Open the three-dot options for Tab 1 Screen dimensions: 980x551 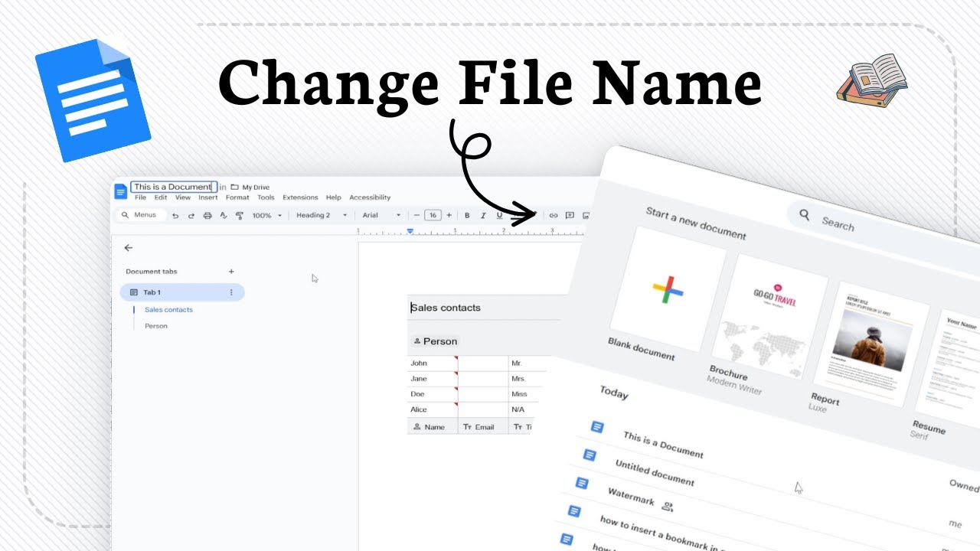coord(231,292)
